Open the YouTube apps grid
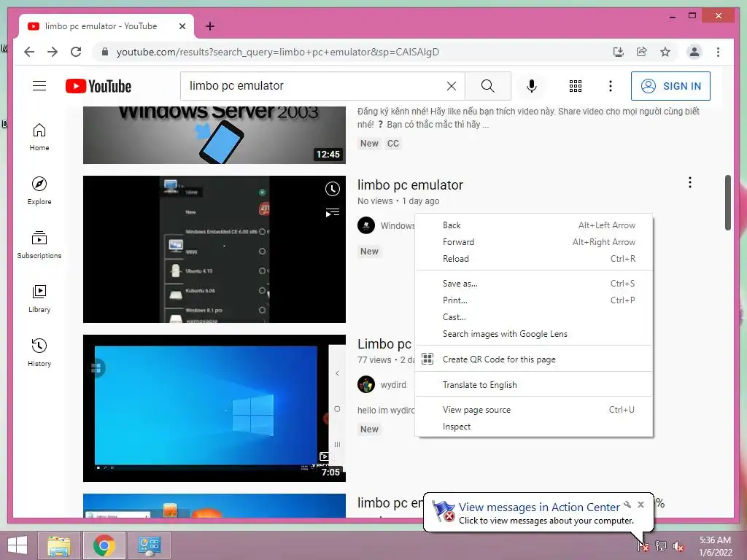Screen dimensions: 747x560 pos(576,86)
